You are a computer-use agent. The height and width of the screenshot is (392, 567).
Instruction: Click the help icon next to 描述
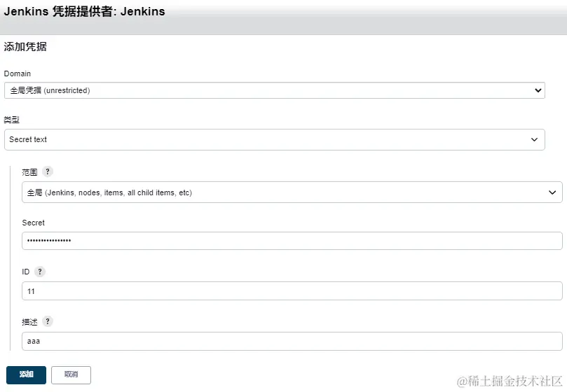click(x=48, y=321)
